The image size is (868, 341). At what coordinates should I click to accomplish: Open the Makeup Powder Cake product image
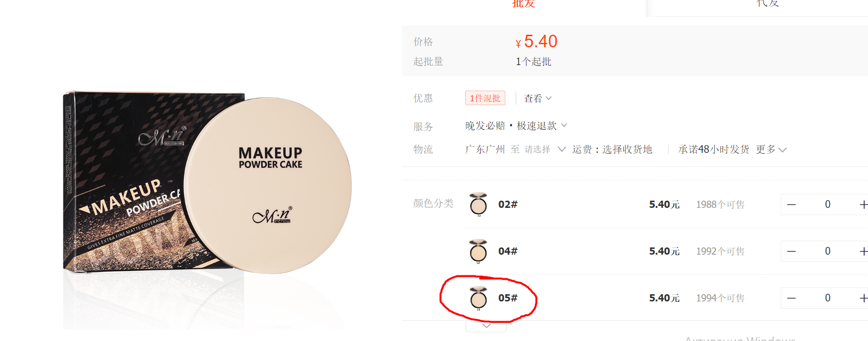click(207, 186)
